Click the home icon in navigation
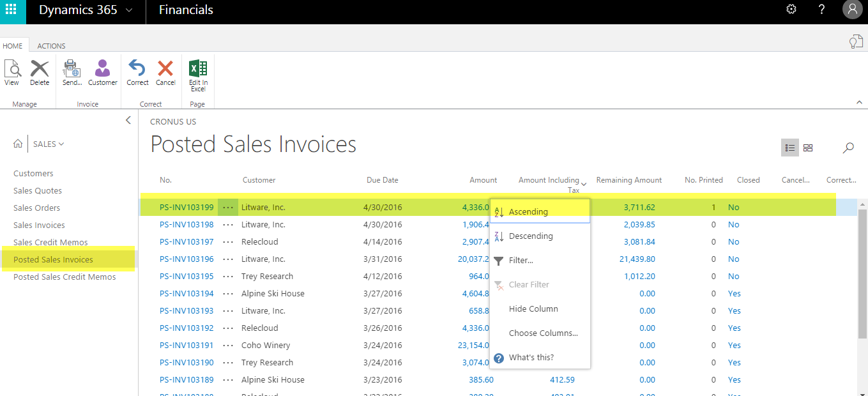This screenshot has height=396, width=868. point(18,144)
